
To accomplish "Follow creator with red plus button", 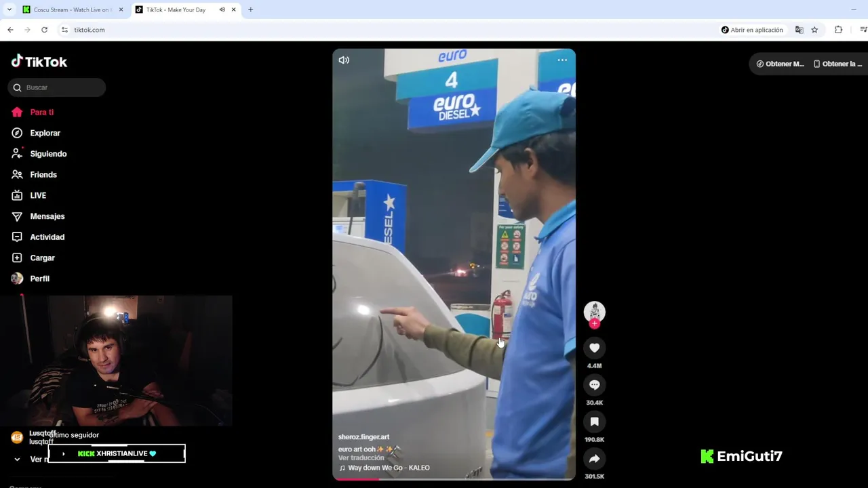I will [594, 324].
